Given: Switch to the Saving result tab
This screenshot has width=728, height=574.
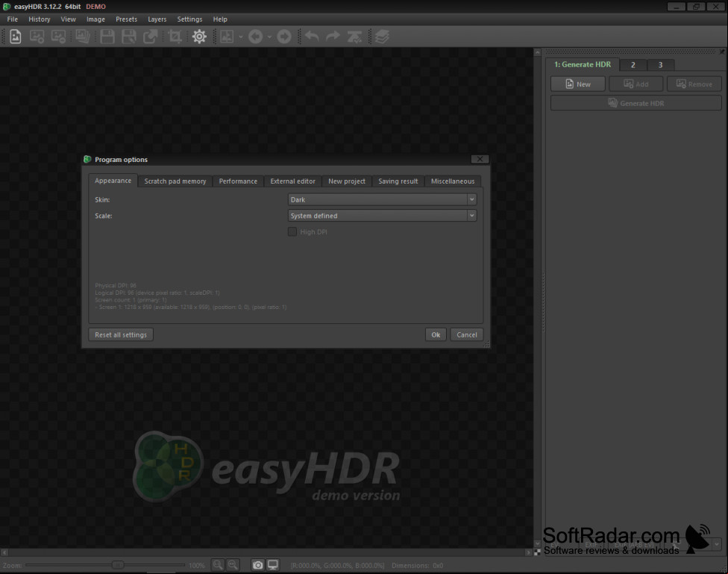Looking at the screenshot, I should tap(398, 181).
